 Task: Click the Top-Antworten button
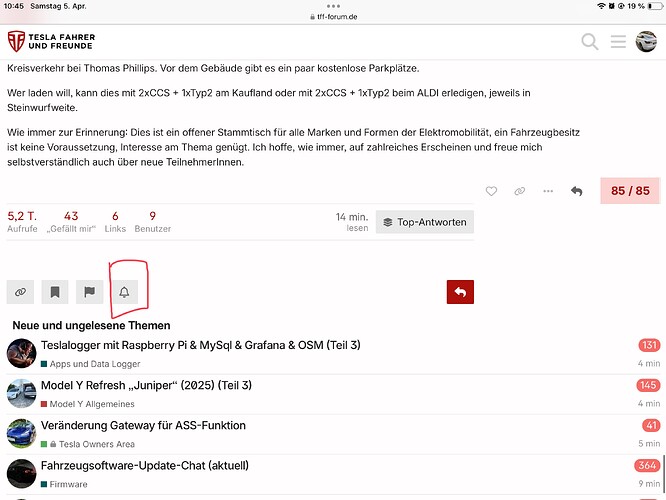[425, 222]
